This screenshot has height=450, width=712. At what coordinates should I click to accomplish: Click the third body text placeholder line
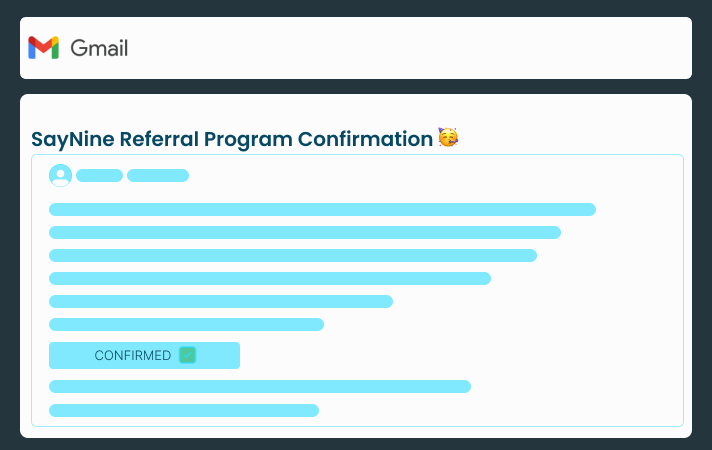click(x=293, y=255)
